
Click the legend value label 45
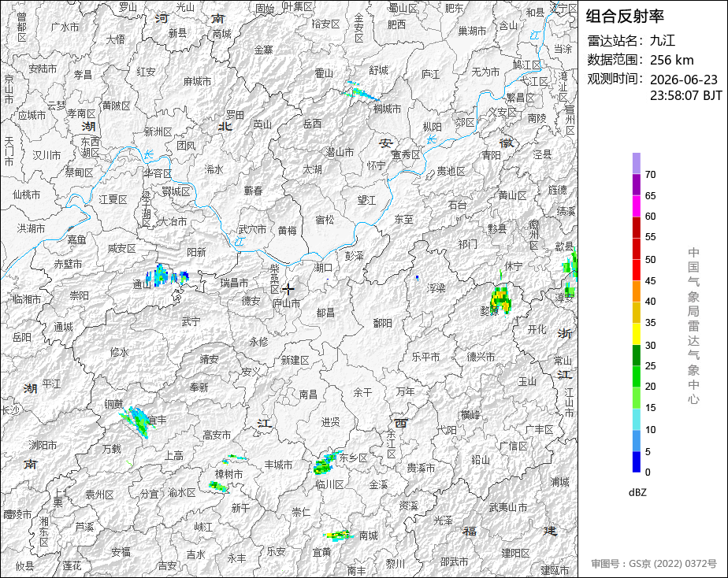pyautogui.click(x=651, y=280)
